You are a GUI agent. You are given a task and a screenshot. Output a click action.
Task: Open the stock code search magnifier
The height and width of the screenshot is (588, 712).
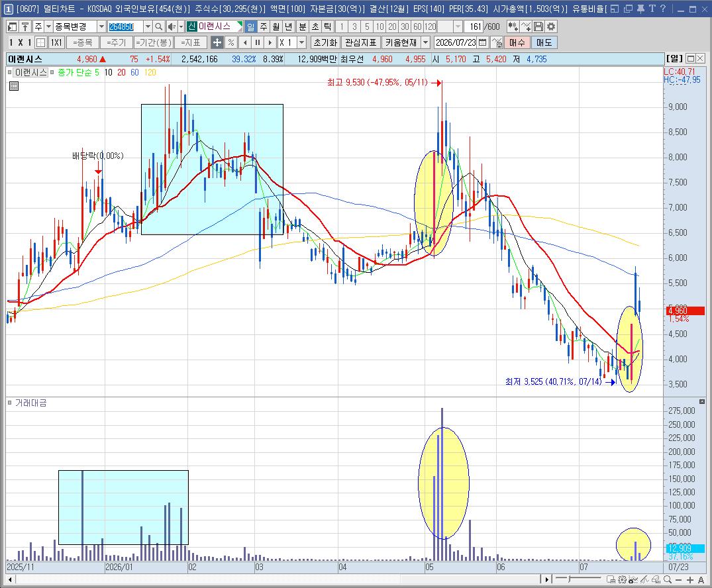(158, 26)
